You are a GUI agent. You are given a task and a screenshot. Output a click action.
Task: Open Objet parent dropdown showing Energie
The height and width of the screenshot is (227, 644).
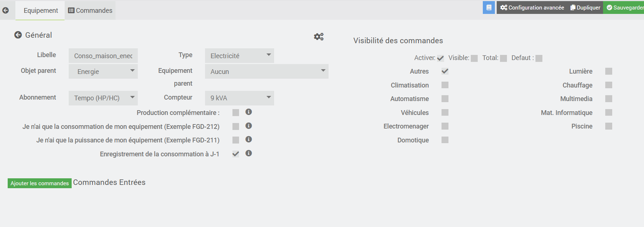point(103,71)
